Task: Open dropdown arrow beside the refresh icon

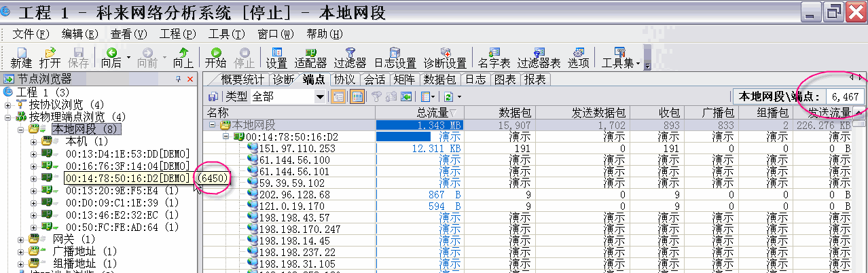Action: pyautogui.click(x=458, y=96)
